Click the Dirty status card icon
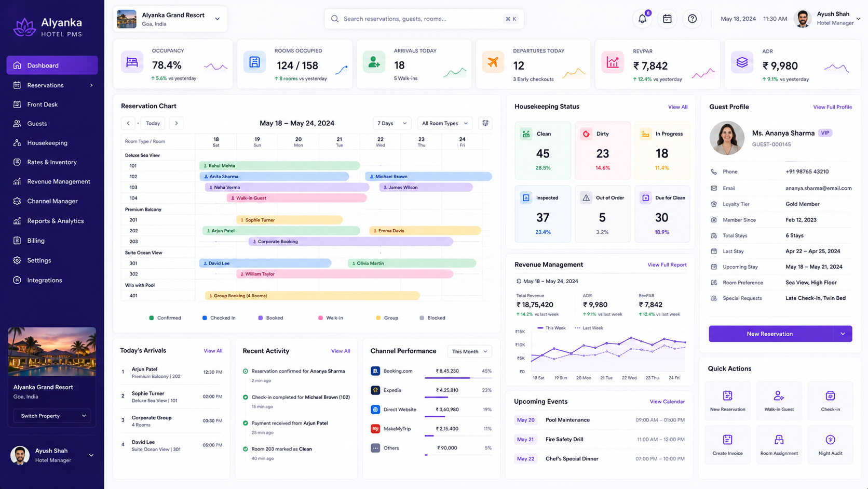This screenshot has width=868, height=489. pos(586,134)
